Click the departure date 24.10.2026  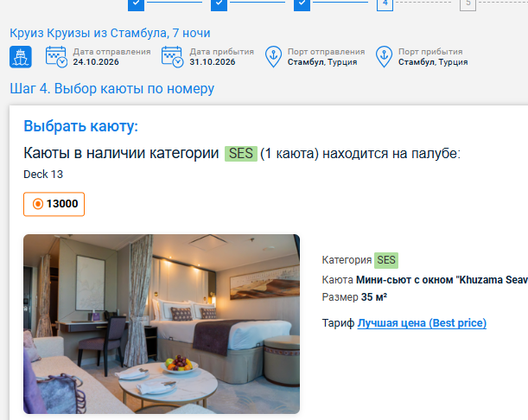coord(96,62)
